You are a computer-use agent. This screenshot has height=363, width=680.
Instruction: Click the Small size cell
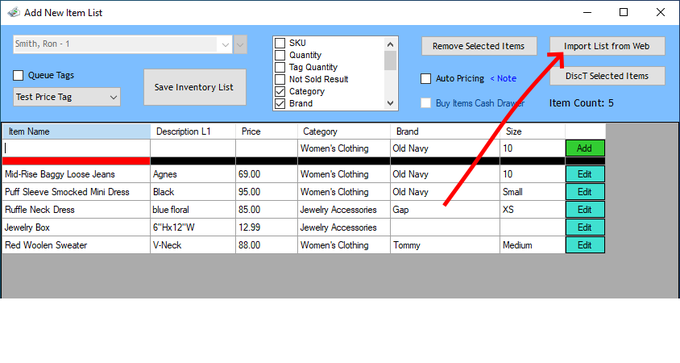(533, 192)
